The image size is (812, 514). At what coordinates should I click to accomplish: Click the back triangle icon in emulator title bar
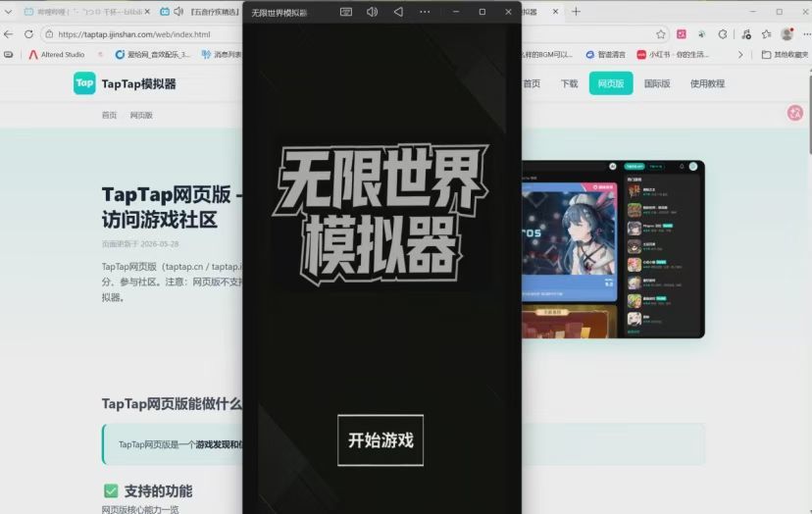[x=398, y=12]
